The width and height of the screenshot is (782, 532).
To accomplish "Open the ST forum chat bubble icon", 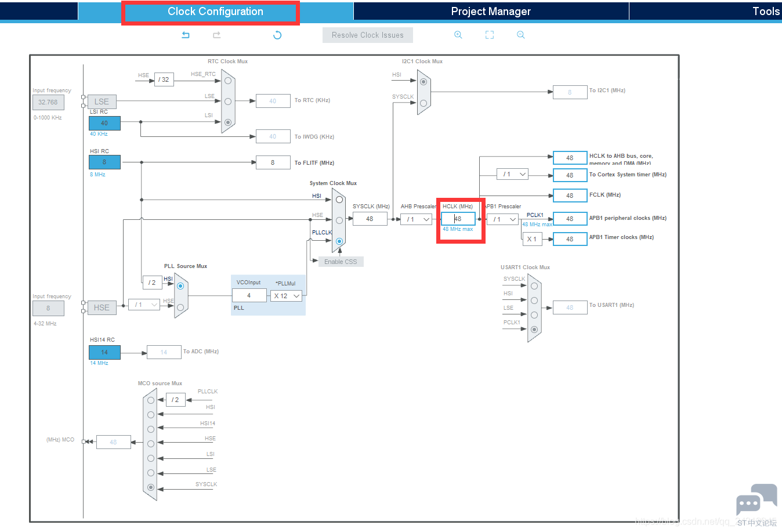I will (x=756, y=500).
